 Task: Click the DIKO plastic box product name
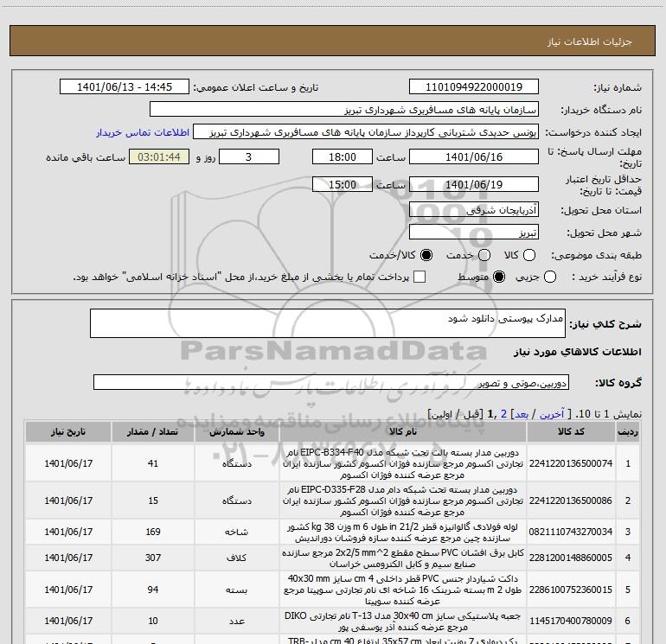coord(403,622)
